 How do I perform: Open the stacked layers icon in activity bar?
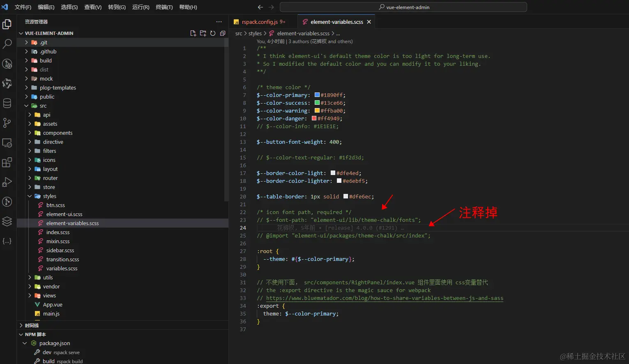(7, 221)
